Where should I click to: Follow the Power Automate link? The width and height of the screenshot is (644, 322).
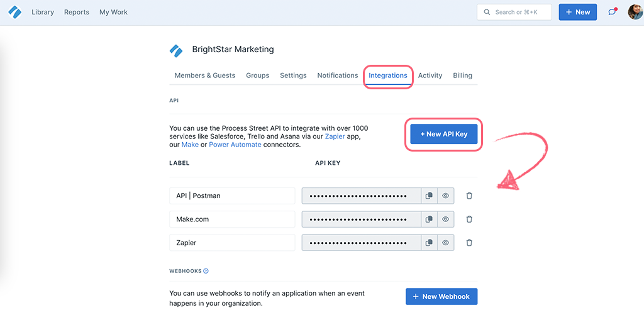235,145
